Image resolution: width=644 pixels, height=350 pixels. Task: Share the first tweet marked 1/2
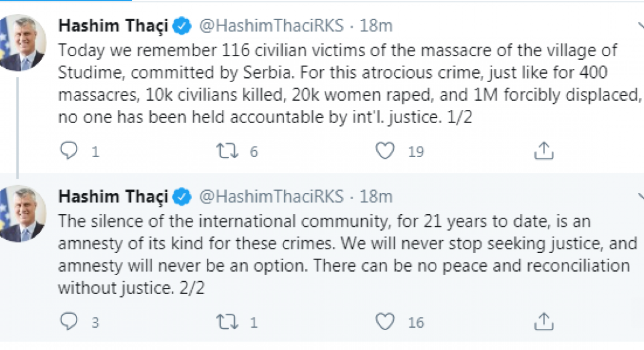(x=544, y=151)
